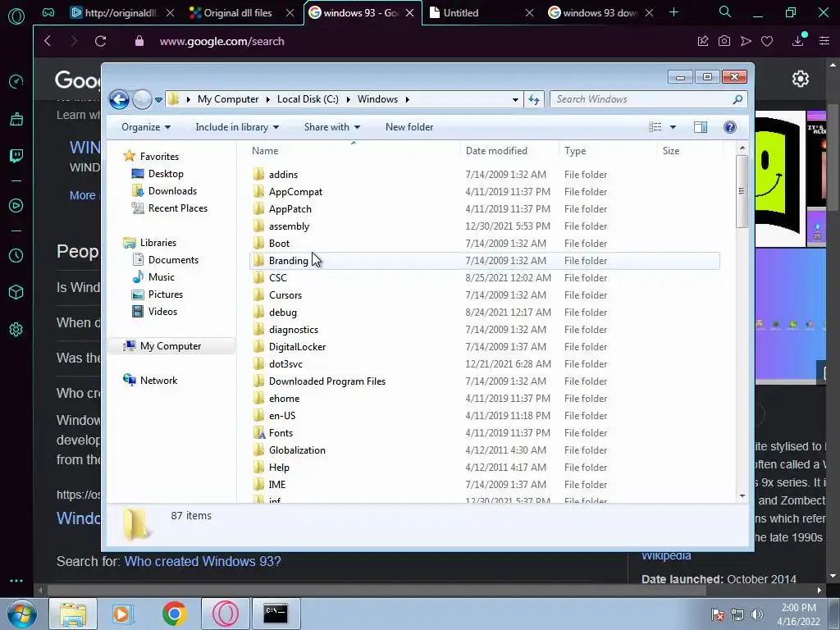Open Explorer Help question mark icon

(729, 127)
